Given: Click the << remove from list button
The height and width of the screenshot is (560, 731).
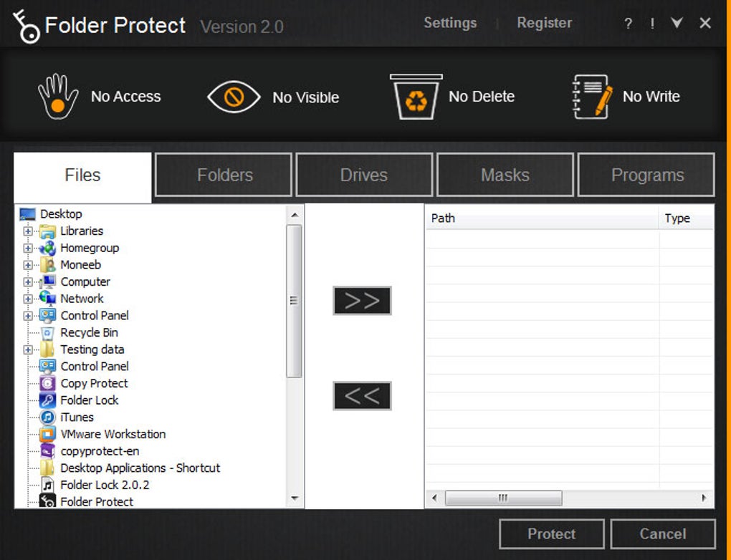Looking at the screenshot, I should pyautogui.click(x=362, y=396).
